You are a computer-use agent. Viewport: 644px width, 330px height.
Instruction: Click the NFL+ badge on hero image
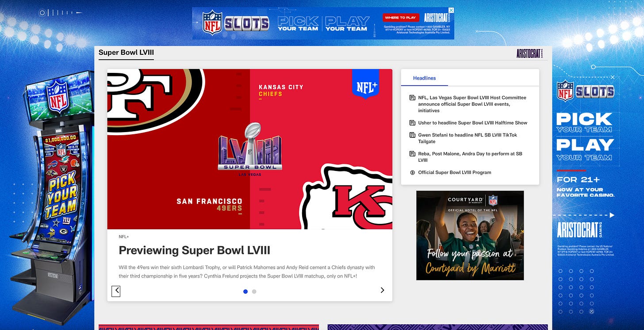tap(366, 84)
